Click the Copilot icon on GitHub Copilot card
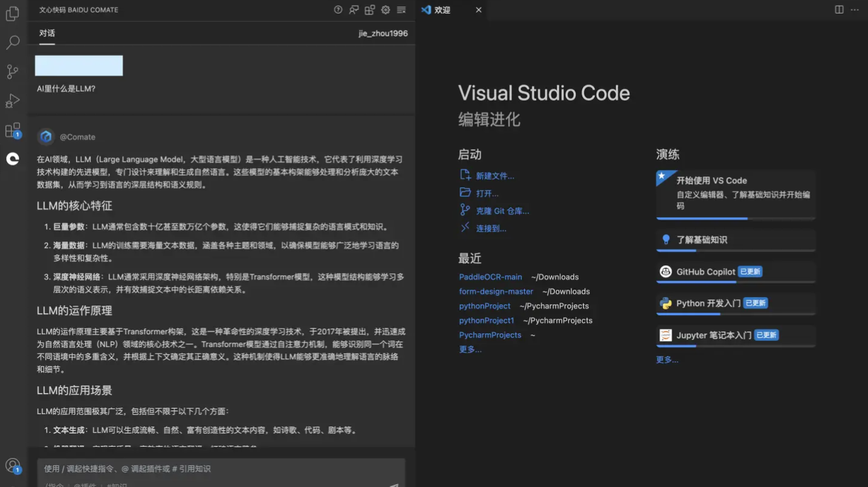This screenshot has height=487, width=868. (x=666, y=272)
